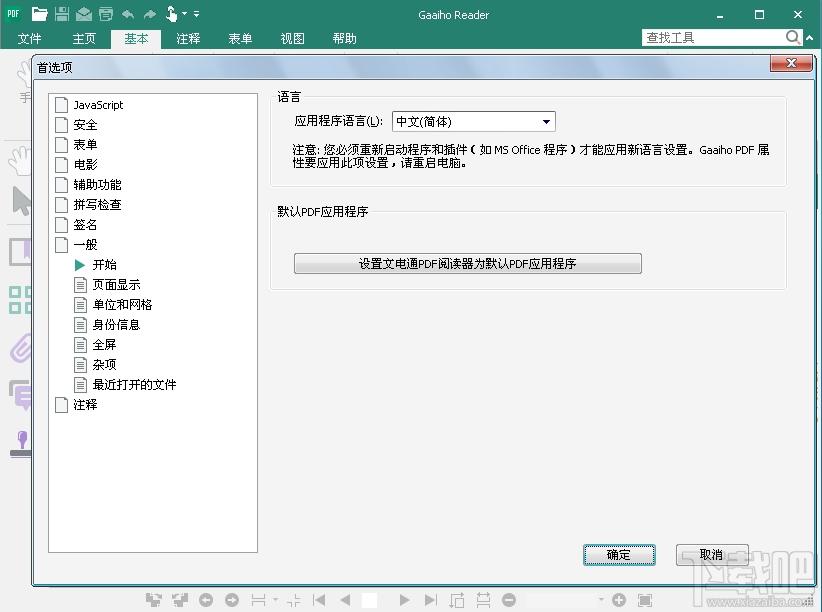
Task: Go to previous view in the bottom bar
Action: (x=206, y=599)
